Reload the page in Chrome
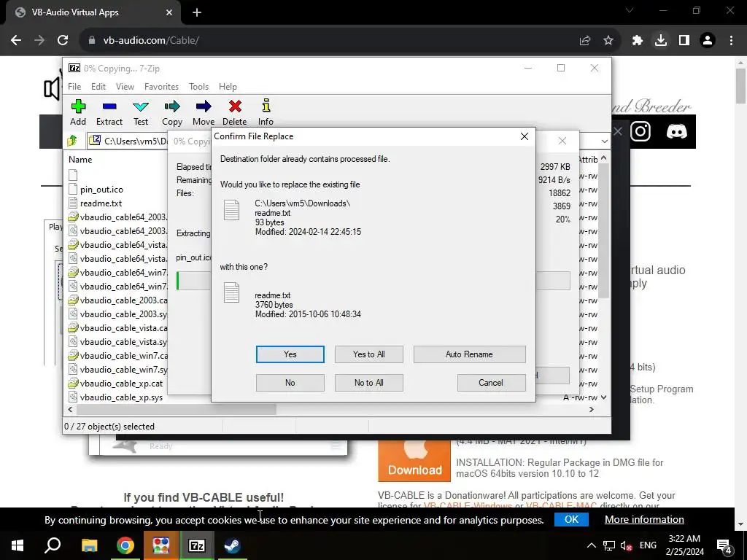The image size is (747, 560). (63, 41)
